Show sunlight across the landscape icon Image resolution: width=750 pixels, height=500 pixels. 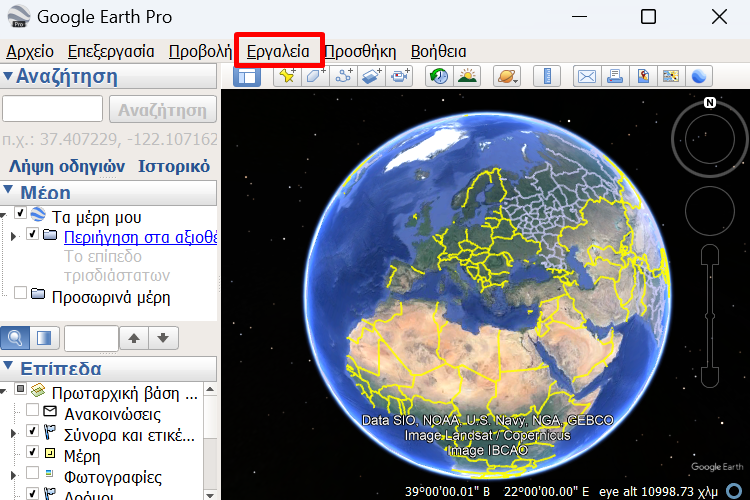tap(467, 76)
